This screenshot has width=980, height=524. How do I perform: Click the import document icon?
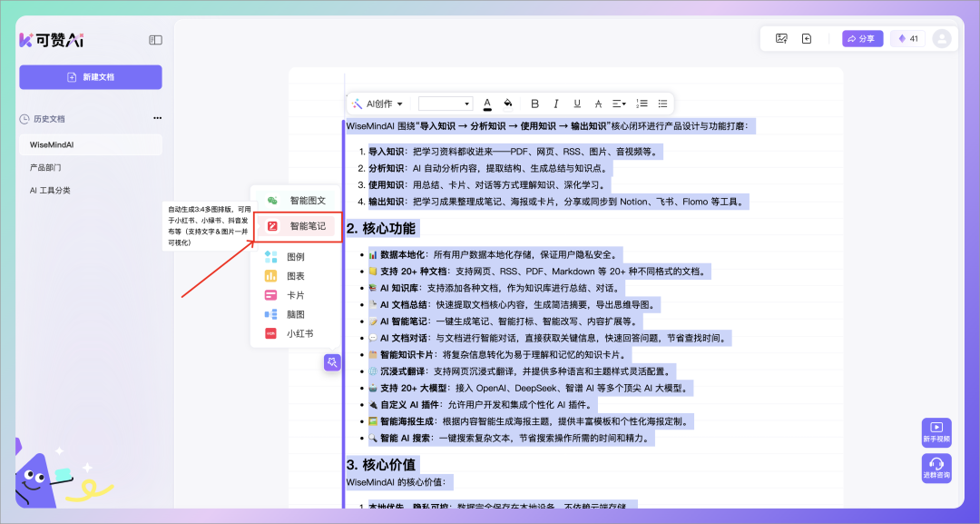[x=807, y=38]
